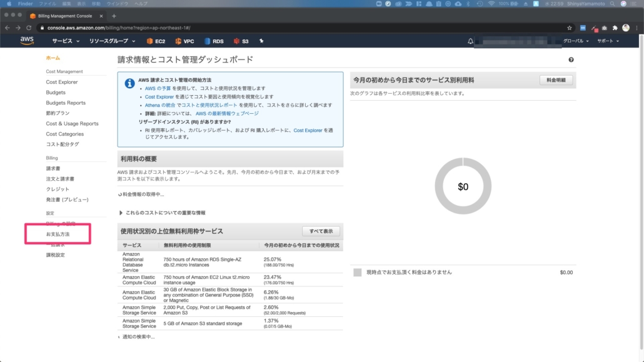
Task: Click the pin shortcuts icon in navbar
Action: pyautogui.click(x=261, y=41)
